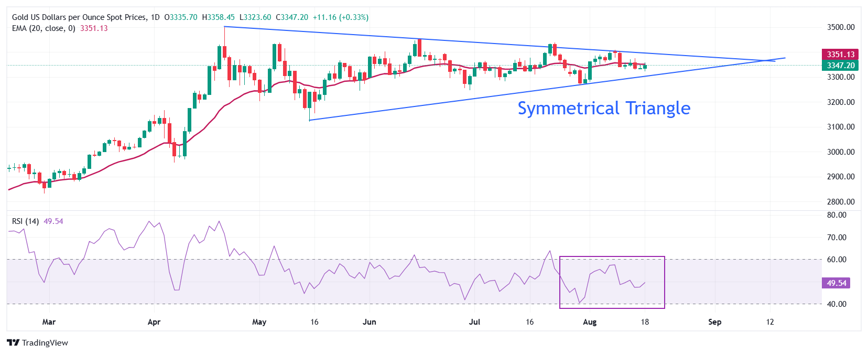
Task: Click the 80.00 RSI axis label
Action: 837,215
